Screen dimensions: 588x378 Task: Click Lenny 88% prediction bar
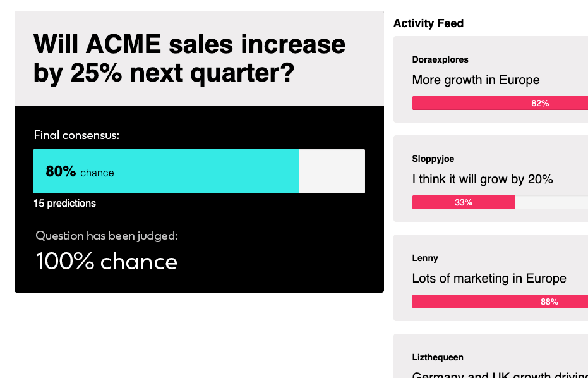[x=500, y=302]
